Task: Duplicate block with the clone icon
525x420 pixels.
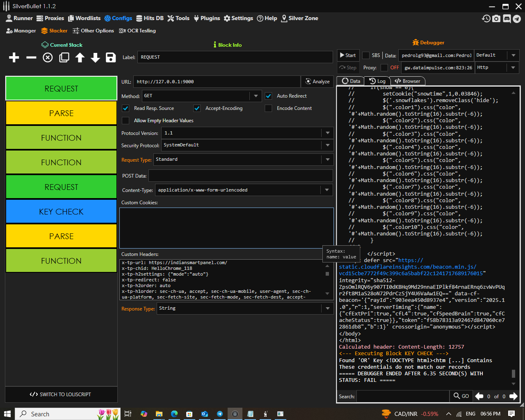Action: click(x=64, y=57)
